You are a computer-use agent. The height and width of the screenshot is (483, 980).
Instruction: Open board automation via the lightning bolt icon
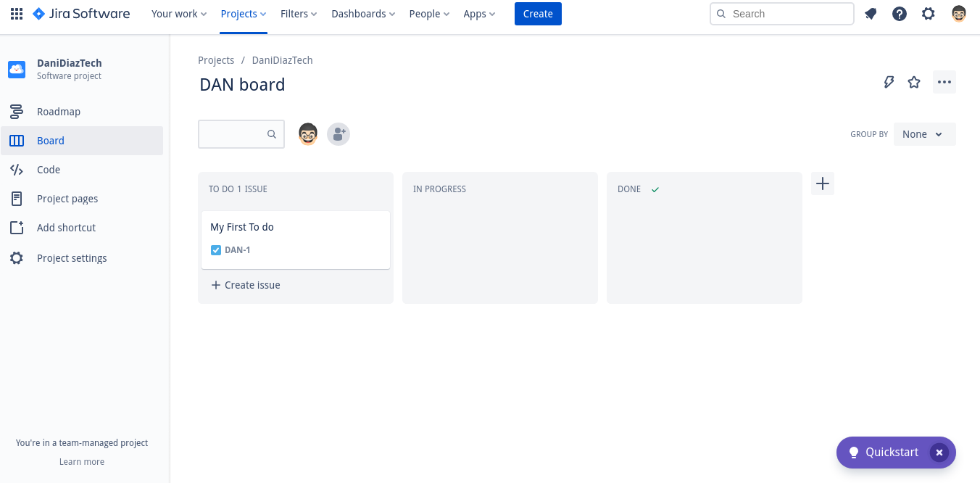click(x=889, y=81)
